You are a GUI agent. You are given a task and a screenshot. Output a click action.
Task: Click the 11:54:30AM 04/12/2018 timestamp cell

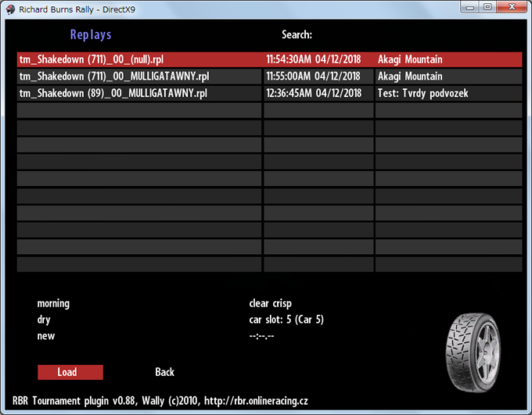318,59
